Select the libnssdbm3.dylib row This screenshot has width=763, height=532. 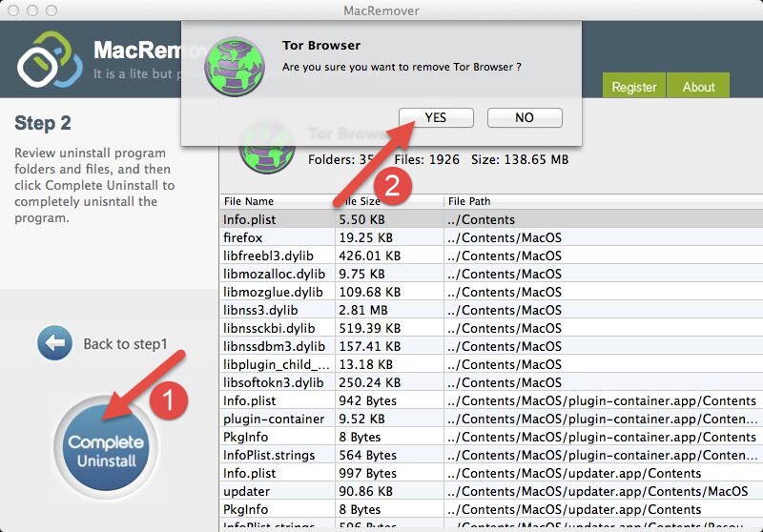491,346
